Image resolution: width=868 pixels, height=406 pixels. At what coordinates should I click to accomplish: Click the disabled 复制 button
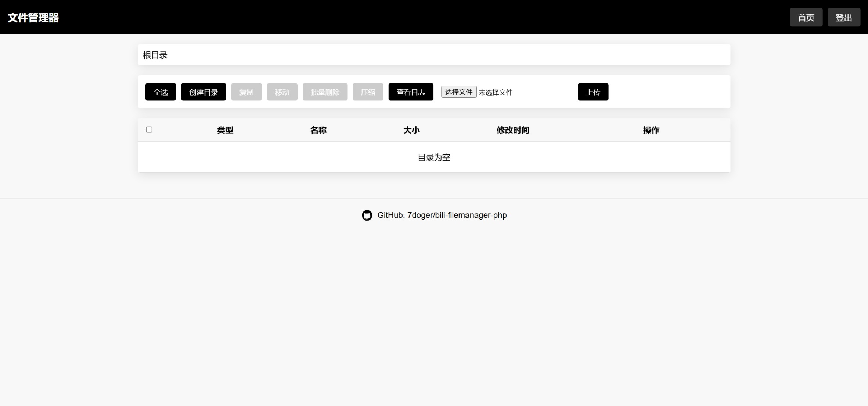click(246, 92)
